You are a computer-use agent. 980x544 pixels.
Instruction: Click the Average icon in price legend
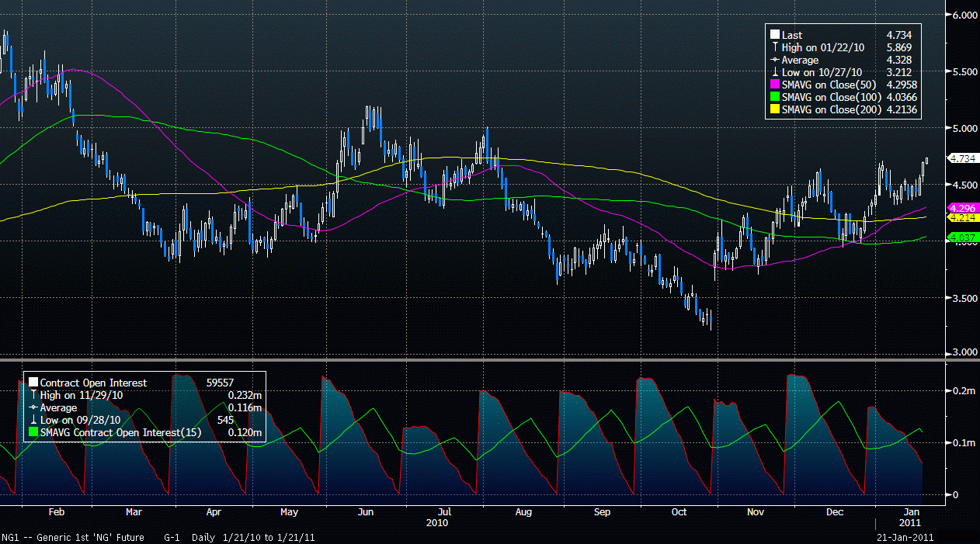(774, 60)
